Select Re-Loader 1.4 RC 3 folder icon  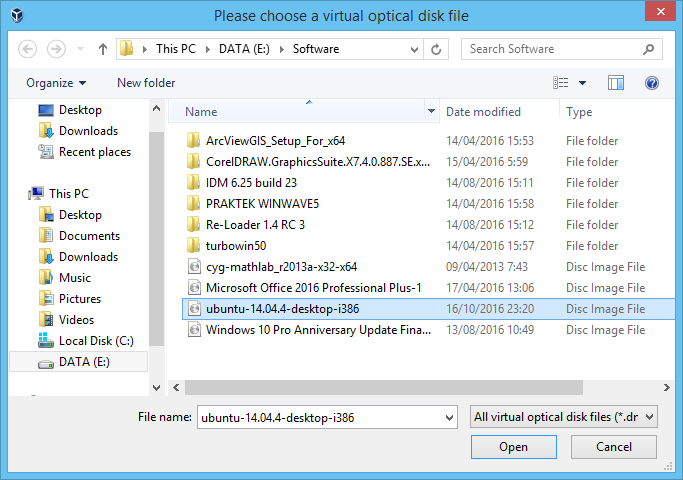[x=193, y=224]
